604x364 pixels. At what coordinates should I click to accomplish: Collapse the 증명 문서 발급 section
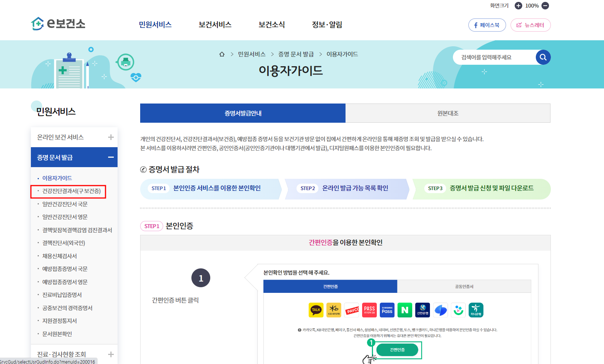tap(110, 157)
